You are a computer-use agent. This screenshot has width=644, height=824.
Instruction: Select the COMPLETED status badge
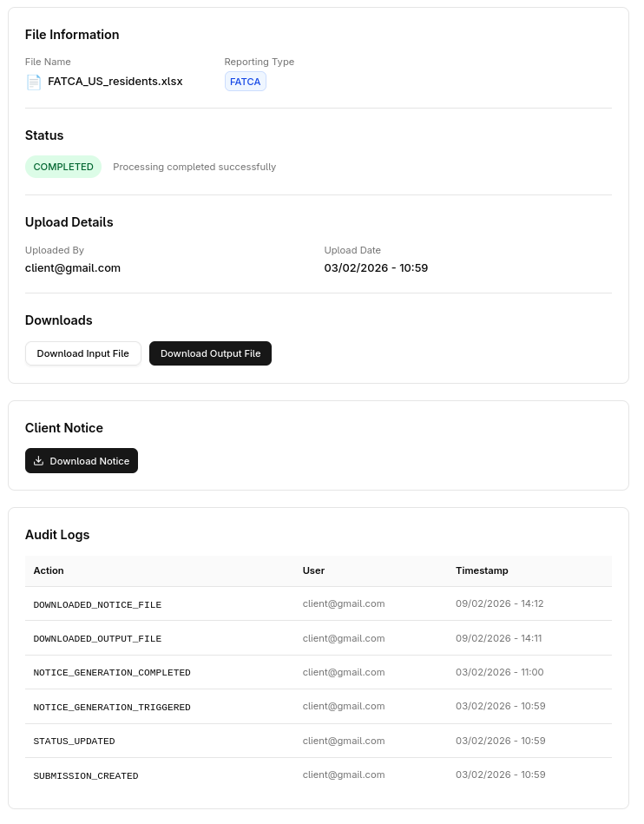63,167
